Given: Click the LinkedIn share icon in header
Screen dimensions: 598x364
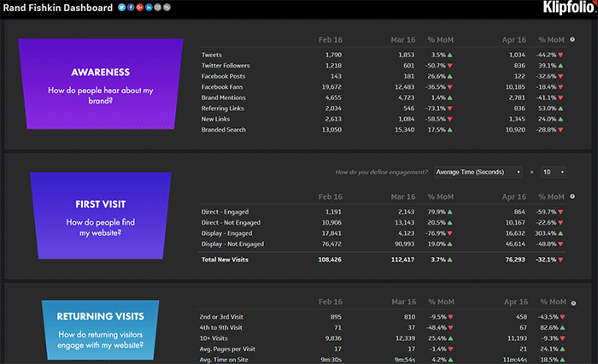Looking at the screenshot, I should (149, 8).
